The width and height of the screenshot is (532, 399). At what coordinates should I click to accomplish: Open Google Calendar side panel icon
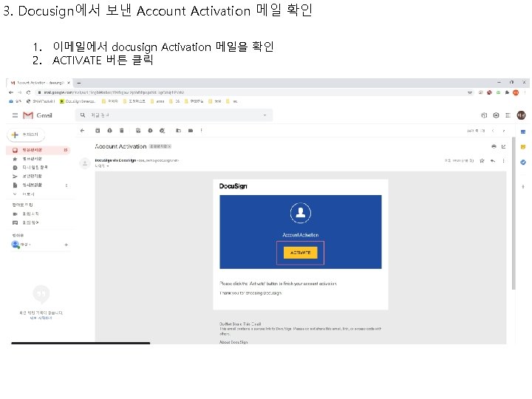pyautogui.click(x=523, y=132)
